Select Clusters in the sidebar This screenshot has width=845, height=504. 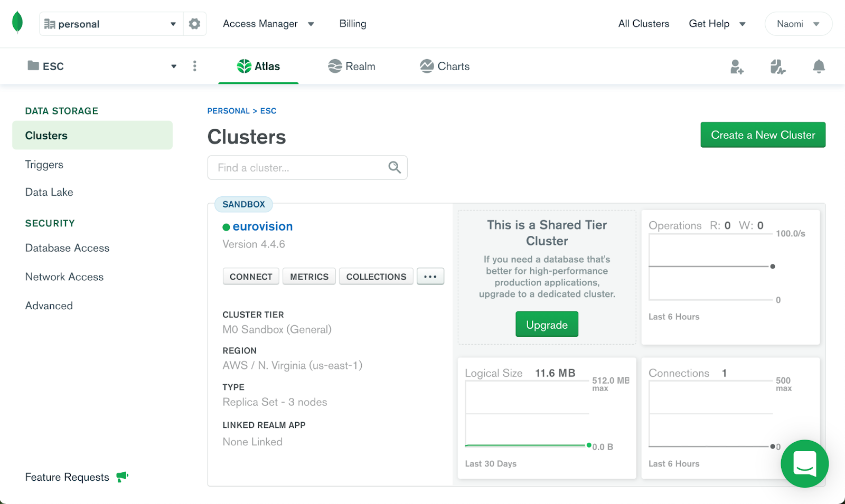(x=92, y=135)
